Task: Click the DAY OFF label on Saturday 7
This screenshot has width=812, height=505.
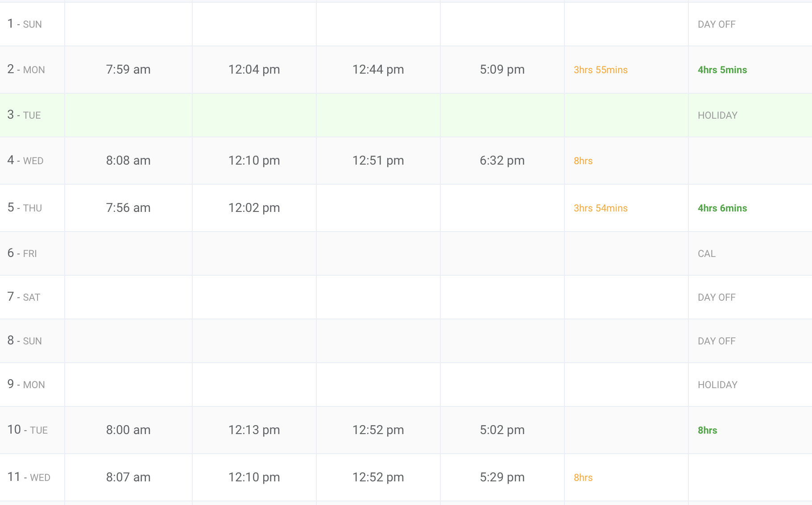Action: [x=716, y=298]
